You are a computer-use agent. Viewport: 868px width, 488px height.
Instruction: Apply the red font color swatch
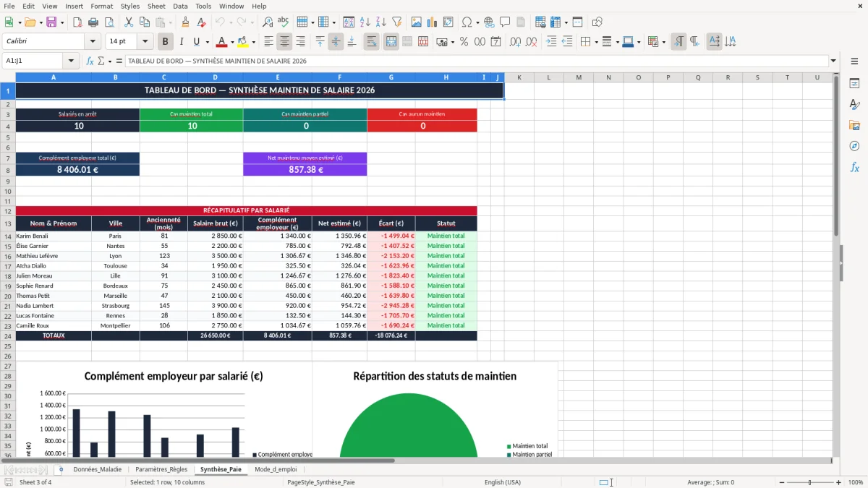pyautogui.click(x=221, y=42)
